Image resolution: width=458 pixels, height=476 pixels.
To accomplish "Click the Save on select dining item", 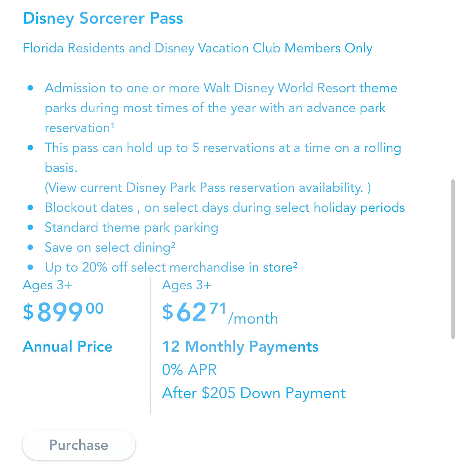I will pos(107,248).
